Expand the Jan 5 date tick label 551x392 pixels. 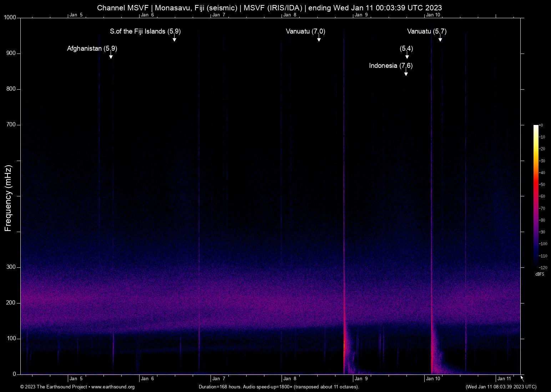click(76, 378)
